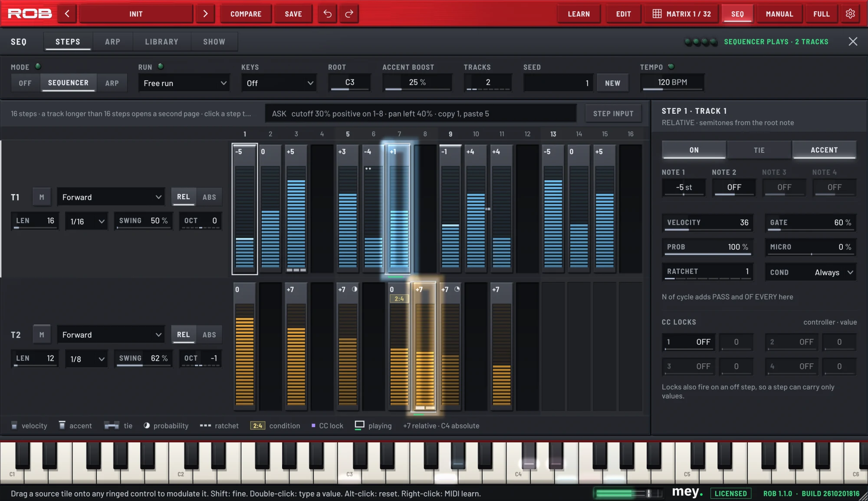Adjust the VELOCITY slider
Screen dimensions: 868x501
pos(707,222)
